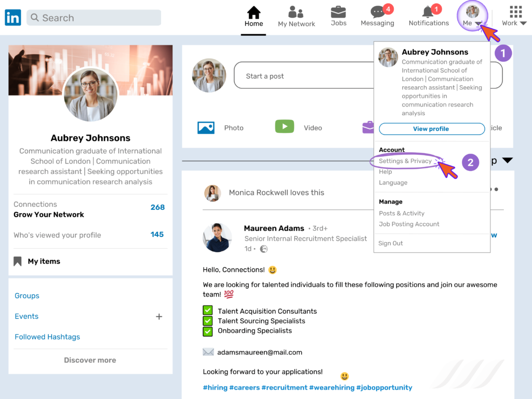Click inside the Search field

(94, 17)
